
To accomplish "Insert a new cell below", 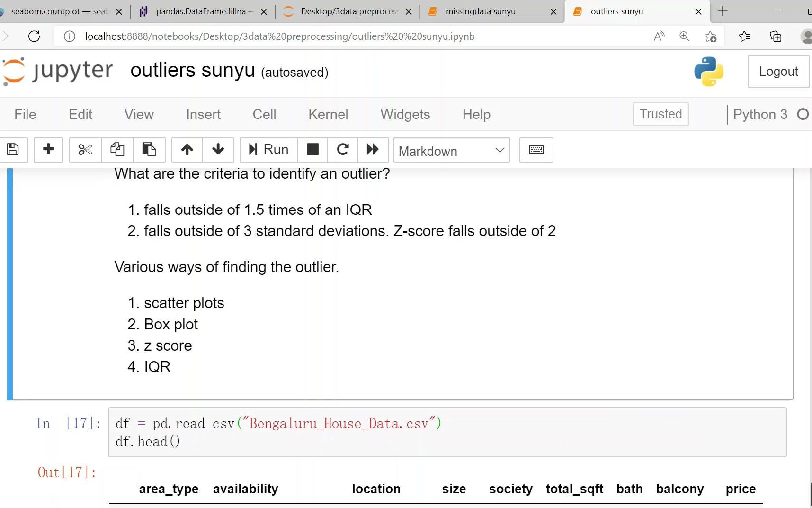I will (48, 150).
